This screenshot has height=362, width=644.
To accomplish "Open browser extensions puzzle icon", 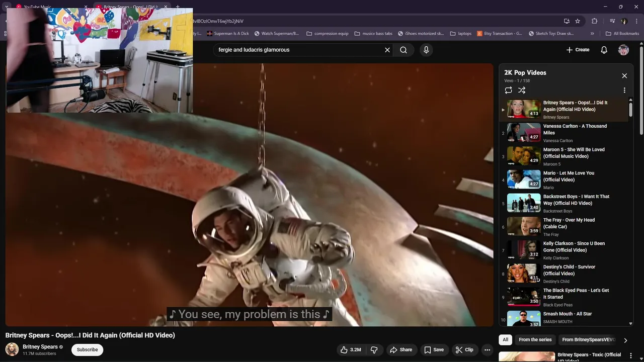I will tap(594, 21).
